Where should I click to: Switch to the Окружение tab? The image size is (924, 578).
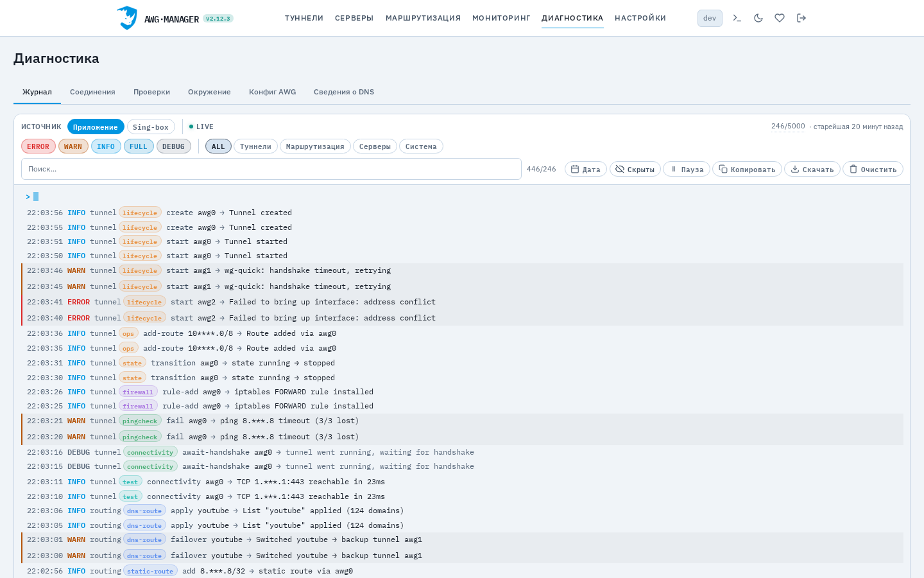pos(209,92)
